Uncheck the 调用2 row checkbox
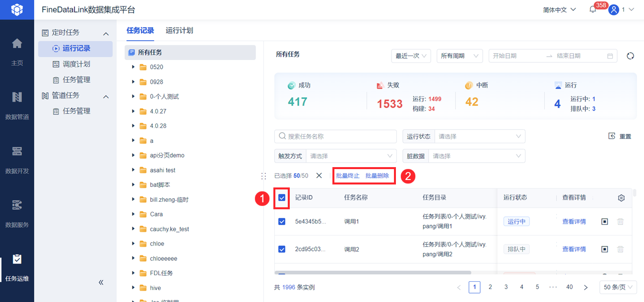The width and height of the screenshot is (644, 302). pos(282,249)
